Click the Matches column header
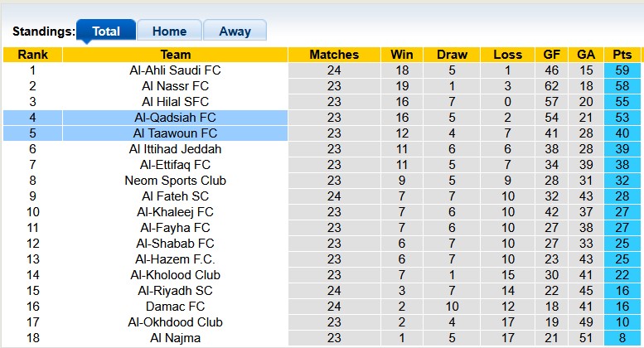644x348 pixels. click(x=334, y=55)
